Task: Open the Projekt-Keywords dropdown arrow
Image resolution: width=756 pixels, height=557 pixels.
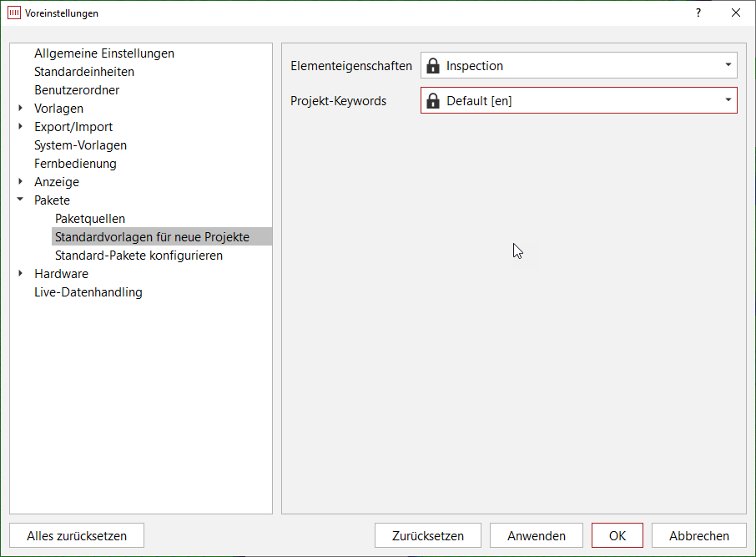Action: [728, 100]
